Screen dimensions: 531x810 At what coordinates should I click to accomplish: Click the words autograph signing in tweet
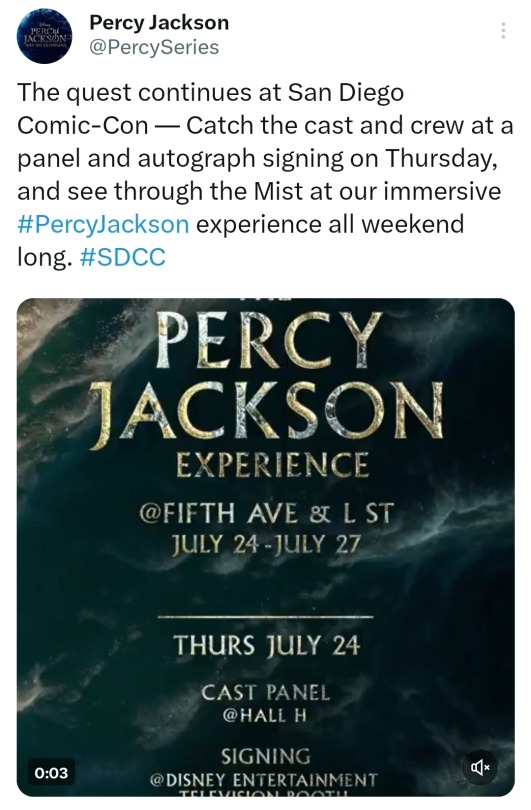[x=240, y=159]
